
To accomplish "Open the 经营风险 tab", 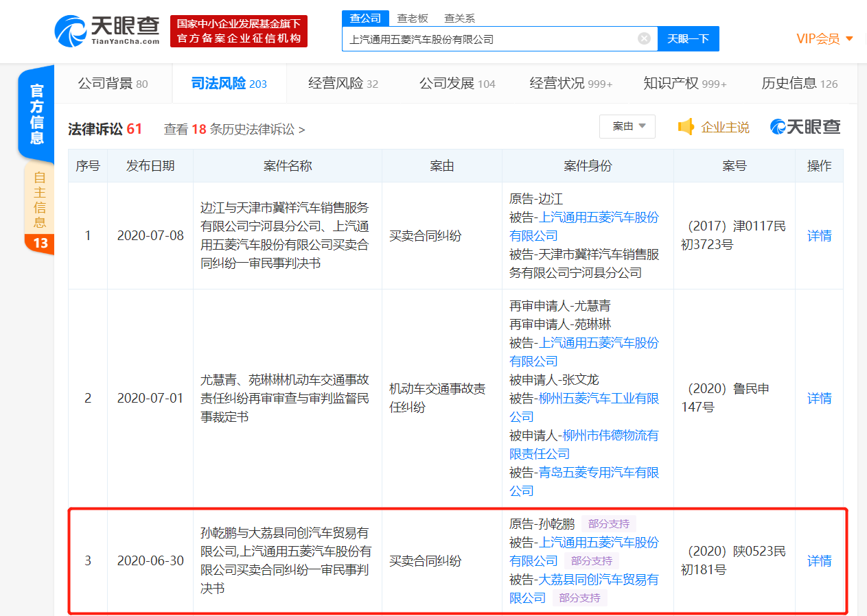I will pyautogui.click(x=343, y=84).
